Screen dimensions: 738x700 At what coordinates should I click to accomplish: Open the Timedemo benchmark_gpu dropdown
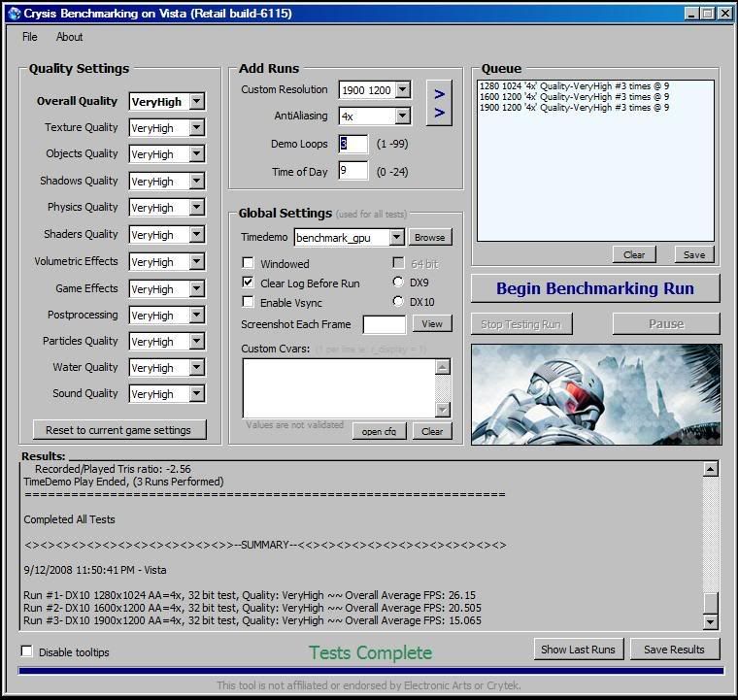397,238
